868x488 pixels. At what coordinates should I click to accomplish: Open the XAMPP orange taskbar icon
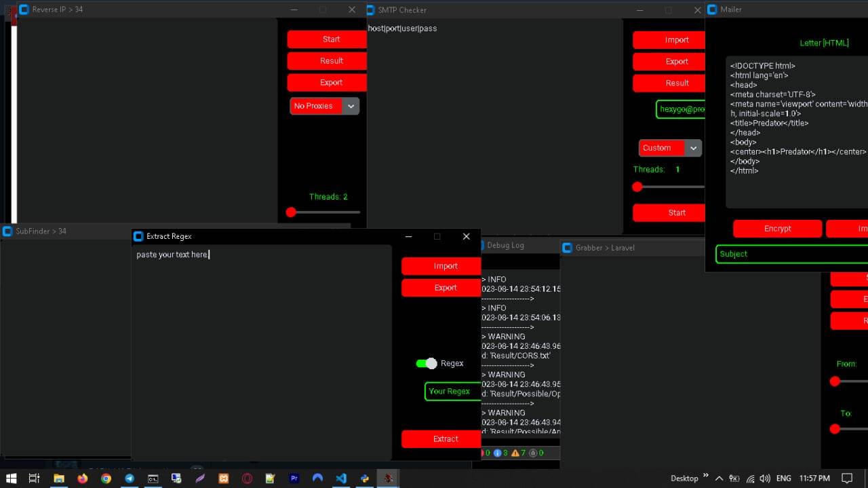click(x=224, y=478)
